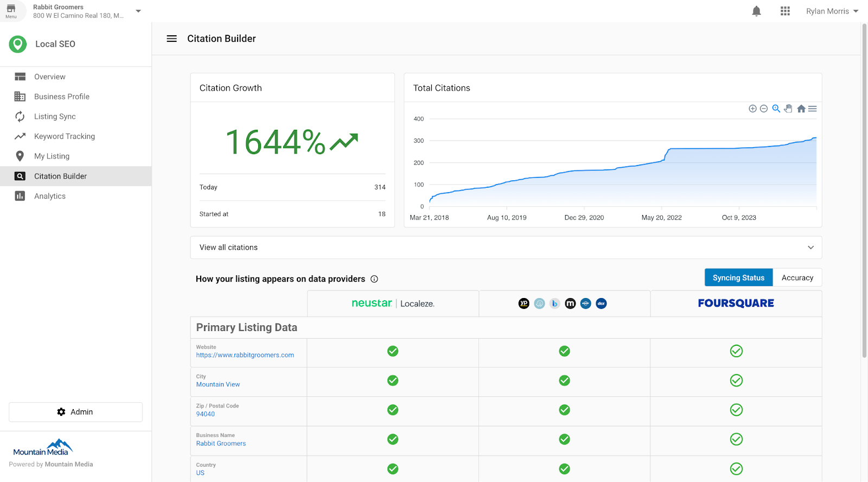Reset chart zoom with home icon
The width and height of the screenshot is (868, 482).
point(801,109)
